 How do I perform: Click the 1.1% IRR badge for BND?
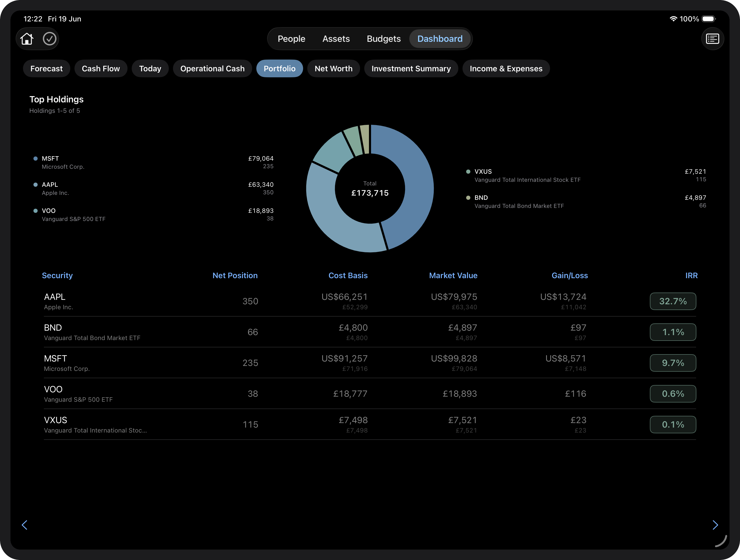pyautogui.click(x=673, y=332)
